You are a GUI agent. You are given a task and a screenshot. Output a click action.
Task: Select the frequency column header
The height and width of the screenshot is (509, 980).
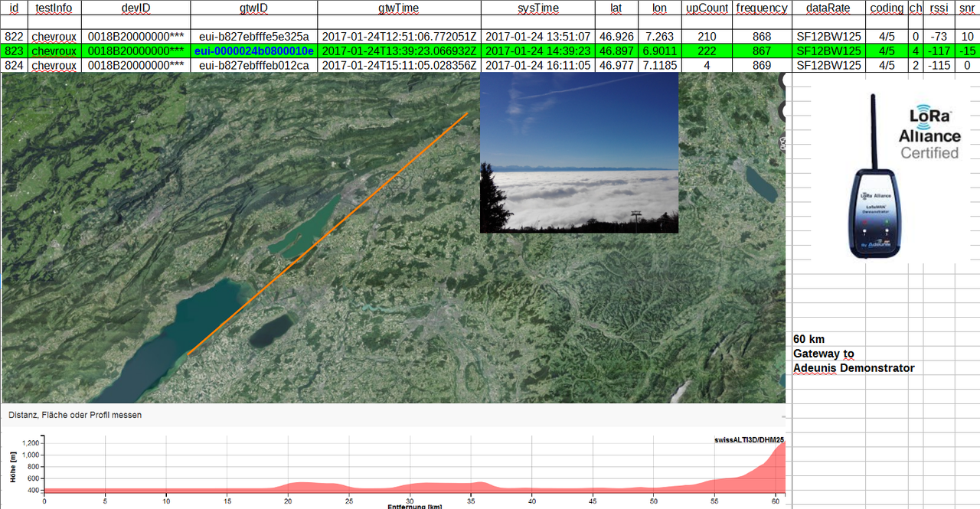tap(761, 8)
